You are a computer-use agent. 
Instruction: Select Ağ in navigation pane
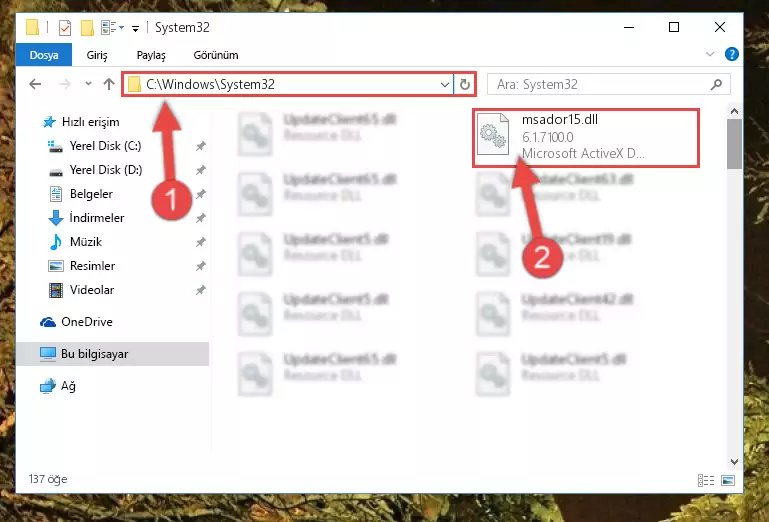(58, 386)
